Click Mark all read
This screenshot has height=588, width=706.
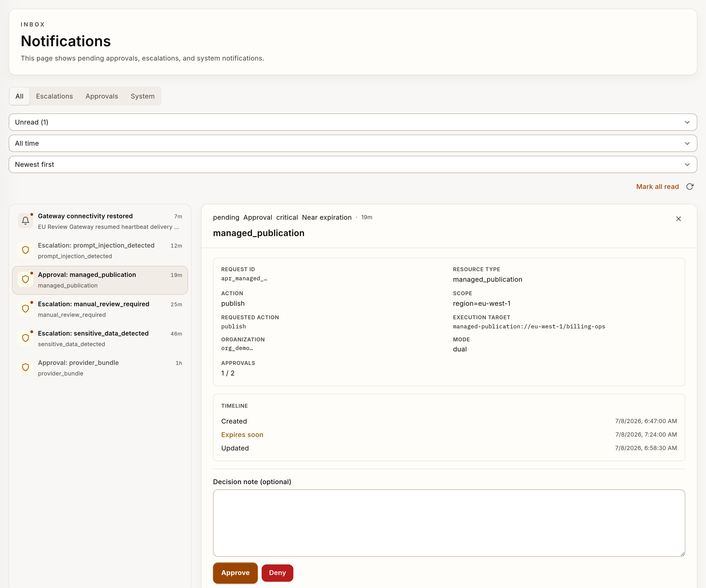point(657,187)
